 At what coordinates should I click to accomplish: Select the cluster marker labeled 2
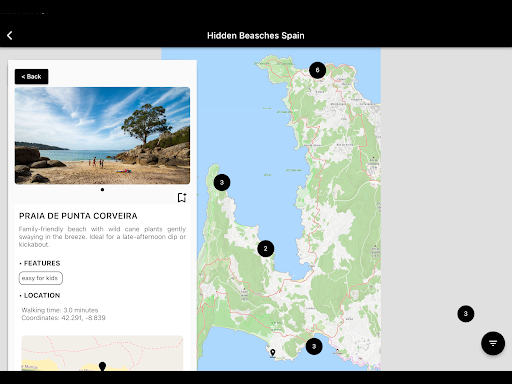coord(266,249)
